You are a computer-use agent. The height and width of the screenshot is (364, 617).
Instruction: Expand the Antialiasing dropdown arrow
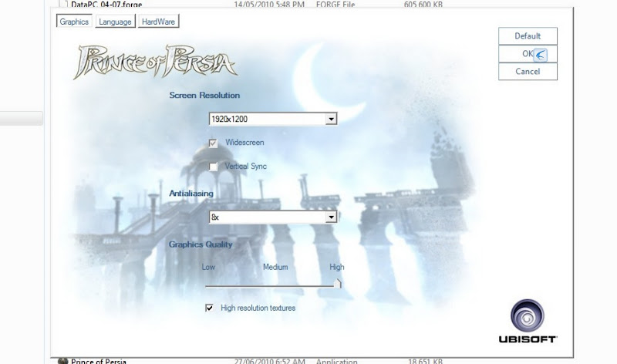332,217
